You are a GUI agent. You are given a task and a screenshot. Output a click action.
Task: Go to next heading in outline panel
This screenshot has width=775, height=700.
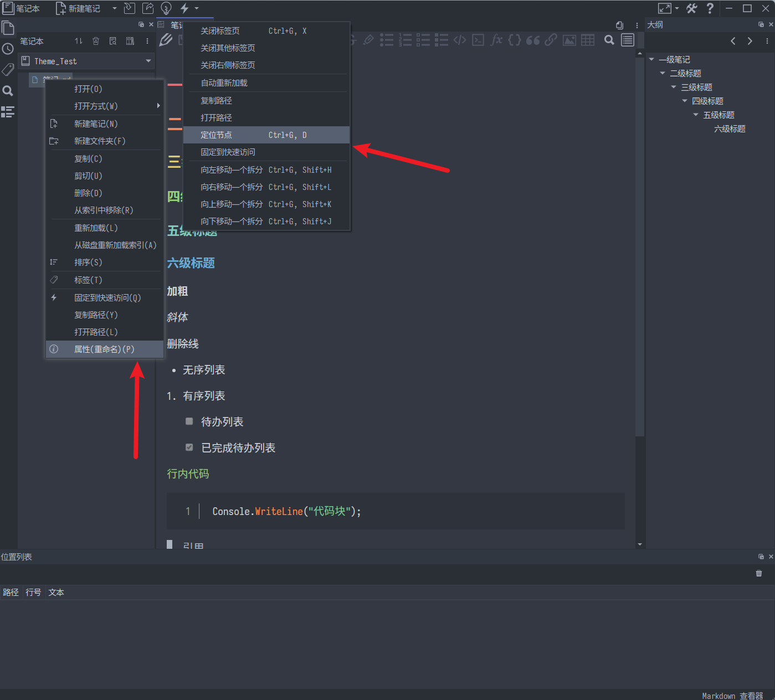click(750, 41)
